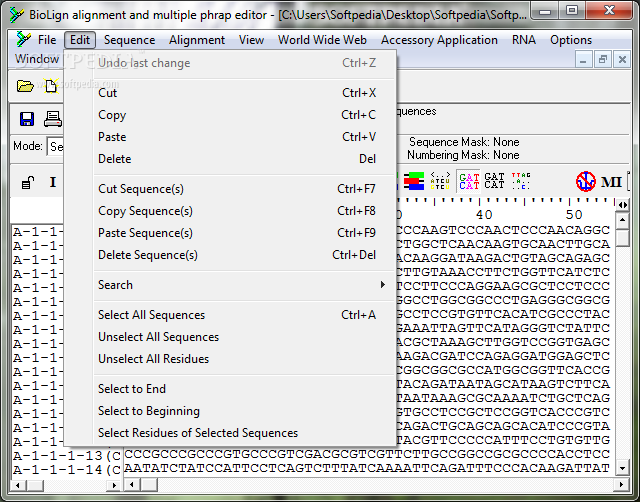Screen dimensions: 640x502
Task: Click the name pane's horizontal scroll thumb
Action: point(34,485)
